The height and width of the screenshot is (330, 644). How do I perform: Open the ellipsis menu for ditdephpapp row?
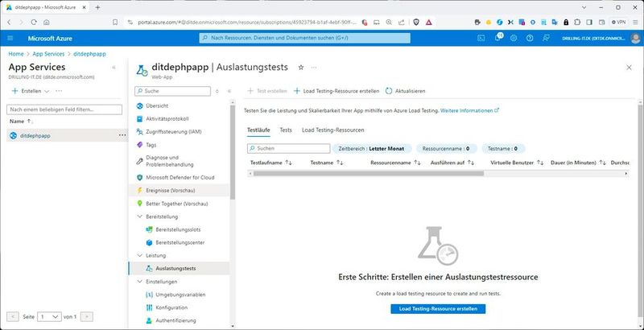tap(122, 135)
